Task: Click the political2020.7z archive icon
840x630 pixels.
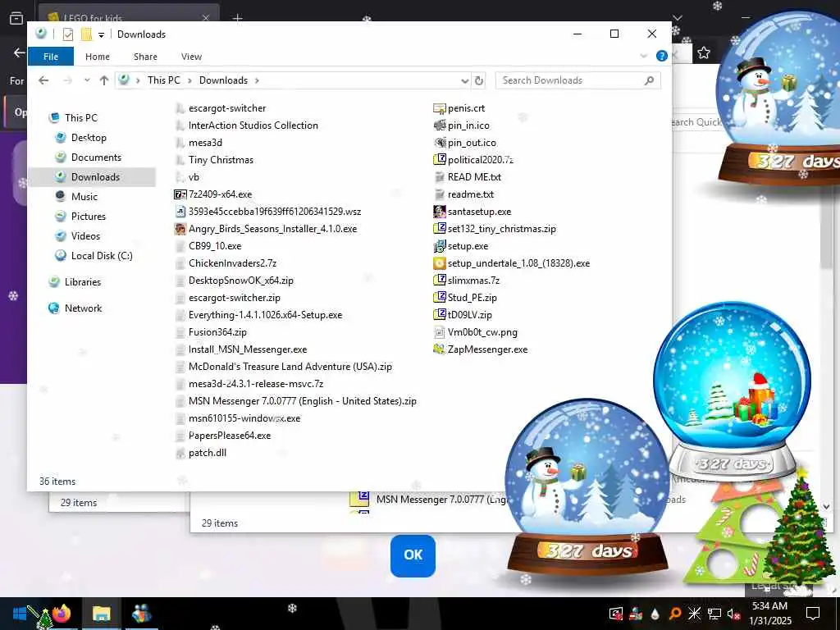Action: (440, 160)
